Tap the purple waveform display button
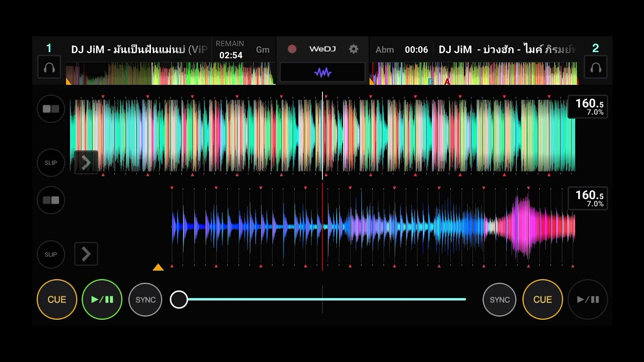644x362 pixels. click(x=323, y=72)
